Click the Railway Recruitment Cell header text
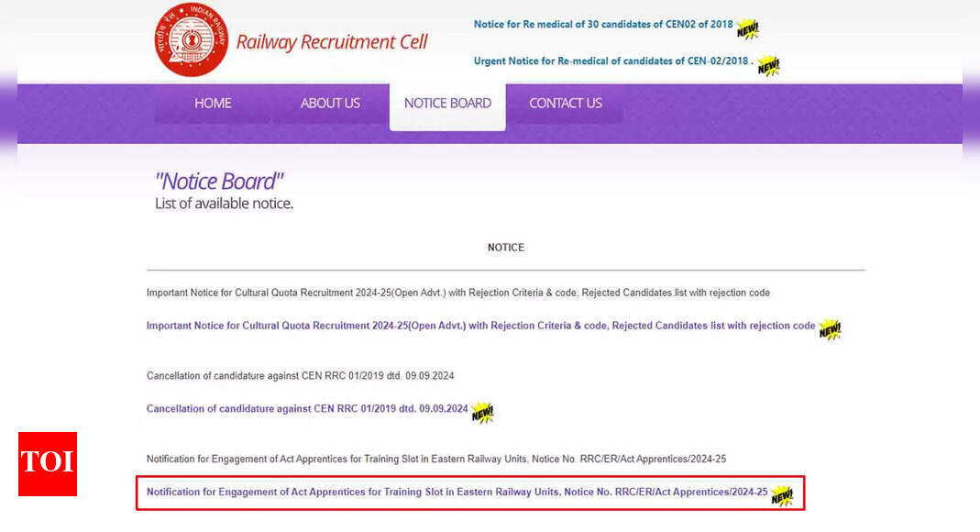 click(x=332, y=41)
